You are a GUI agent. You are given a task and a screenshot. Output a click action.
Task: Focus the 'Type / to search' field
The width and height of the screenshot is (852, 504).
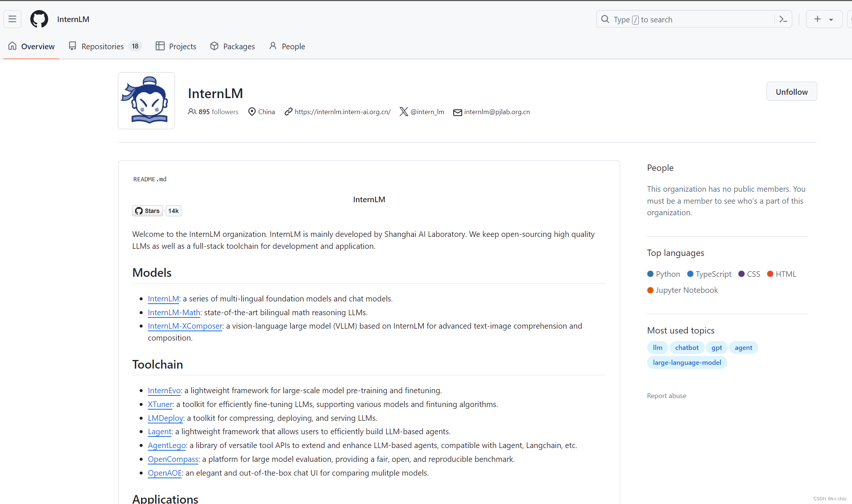coord(694,19)
